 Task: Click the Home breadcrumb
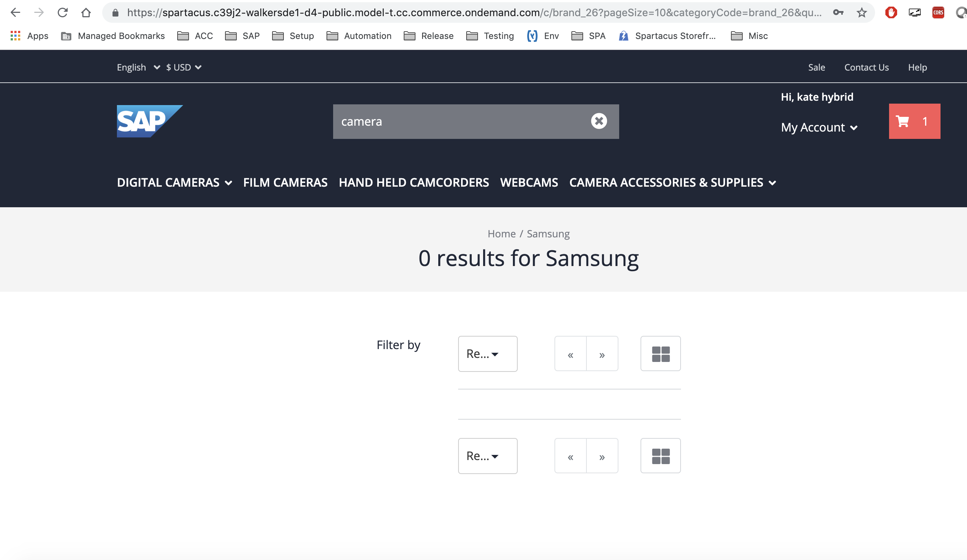[x=501, y=234]
